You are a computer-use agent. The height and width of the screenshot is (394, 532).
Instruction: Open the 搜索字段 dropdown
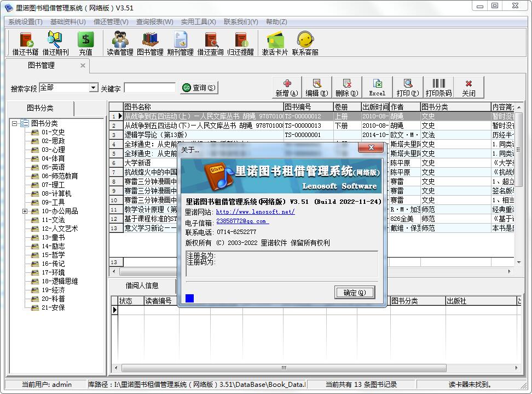pyautogui.click(x=93, y=88)
